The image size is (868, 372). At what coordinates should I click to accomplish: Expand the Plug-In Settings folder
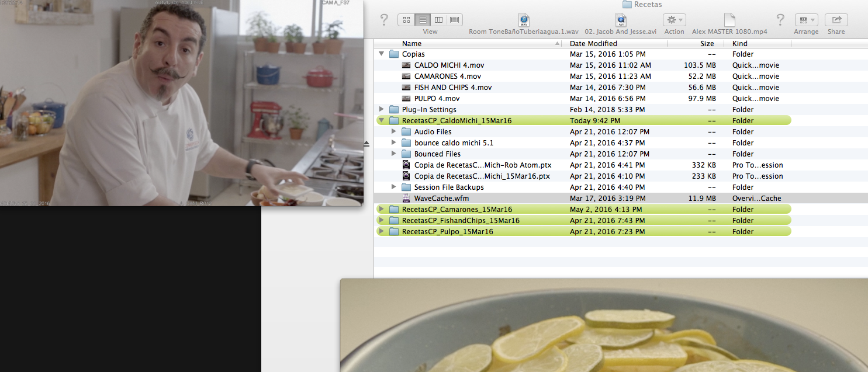point(382,109)
